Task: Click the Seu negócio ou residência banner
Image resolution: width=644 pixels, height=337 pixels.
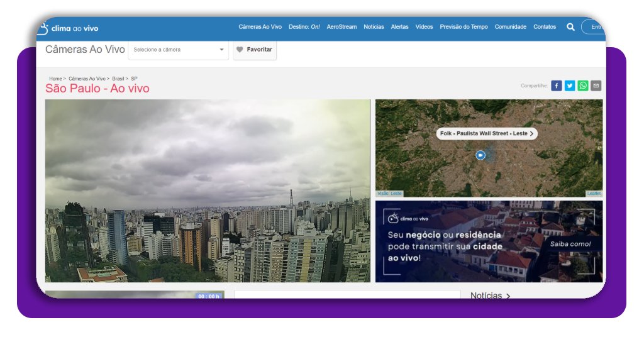Action: coord(489,241)
